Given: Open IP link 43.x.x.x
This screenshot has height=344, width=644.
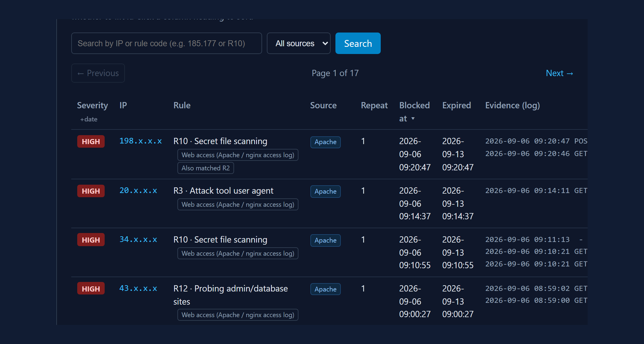Looking at the screenshot, I should click(x=138, y=288).
